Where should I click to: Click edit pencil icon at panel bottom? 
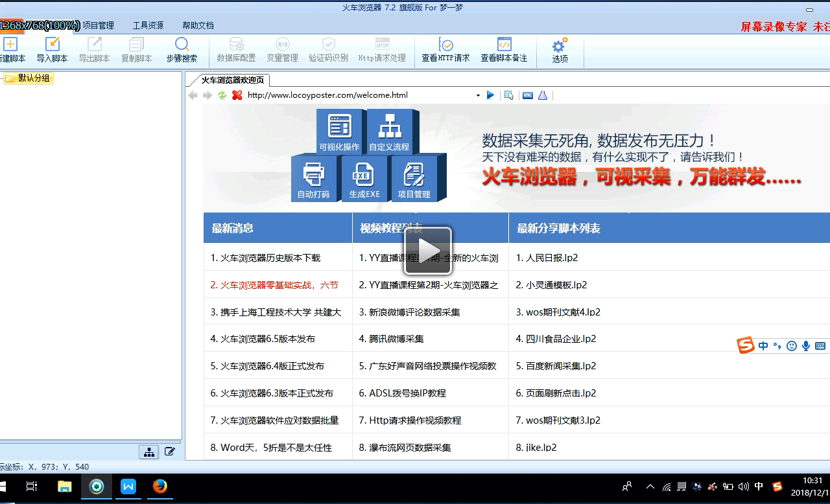tap(170, 452)
